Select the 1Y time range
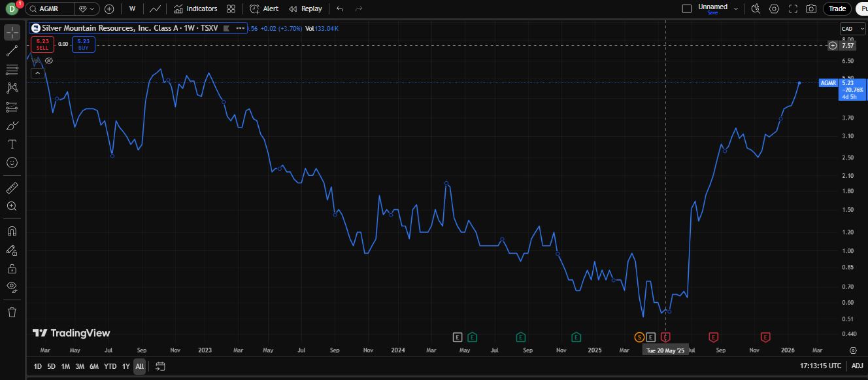 (125, 366)
